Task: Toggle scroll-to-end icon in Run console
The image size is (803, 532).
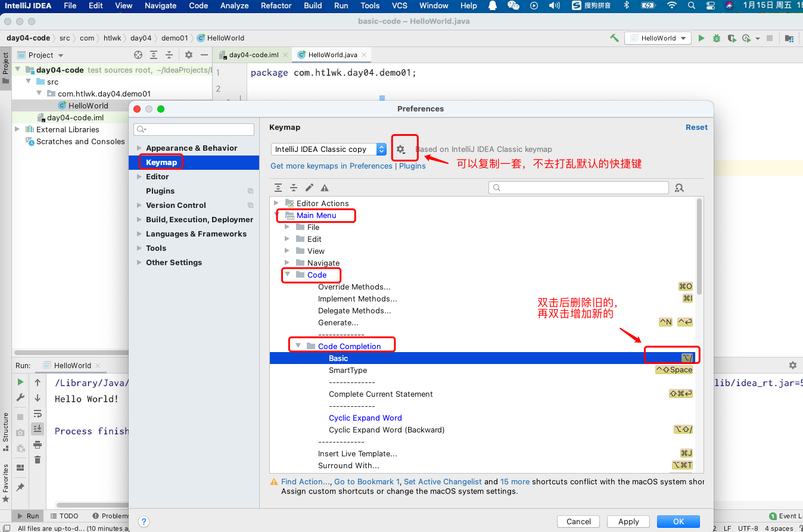Action: (38, 429)
